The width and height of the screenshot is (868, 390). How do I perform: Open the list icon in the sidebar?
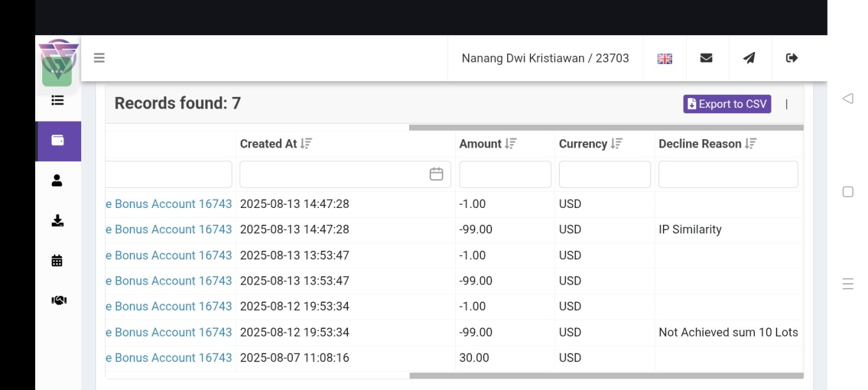click(58, 100)
